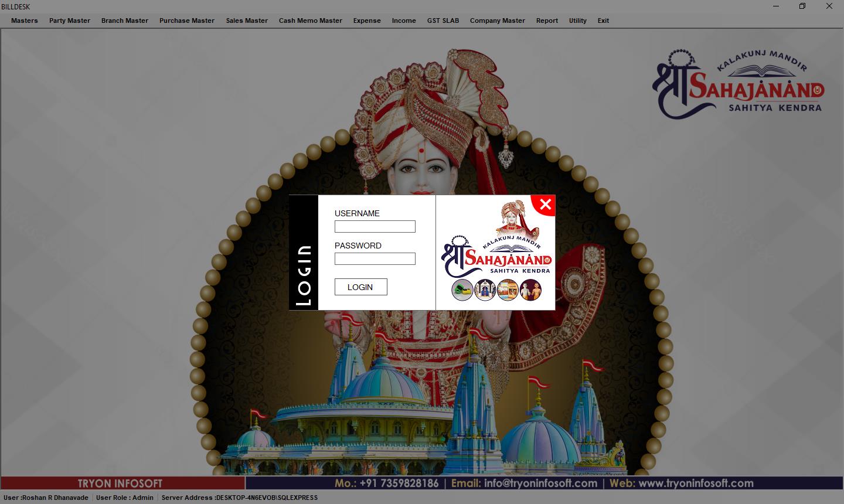Viewport: 844px width, 504px height.
Task: Click inside the USERNAME input box
Action: [x=375, y=226]
